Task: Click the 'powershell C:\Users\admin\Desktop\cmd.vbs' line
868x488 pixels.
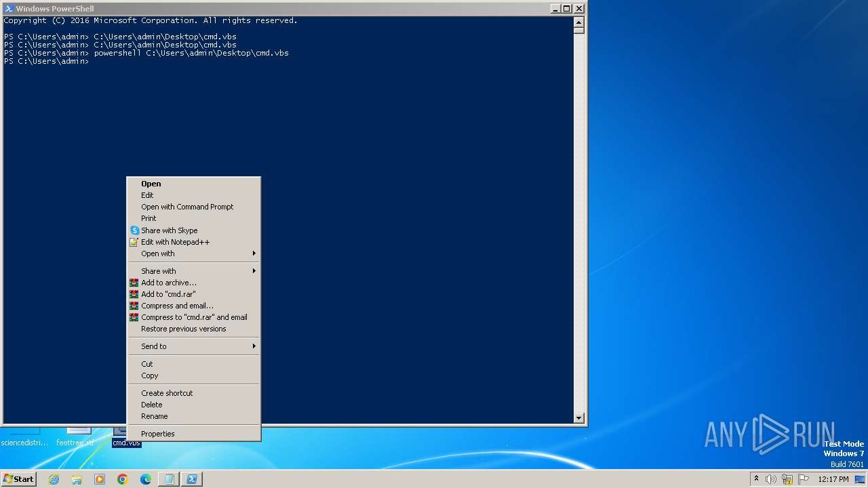Action: 146,53
